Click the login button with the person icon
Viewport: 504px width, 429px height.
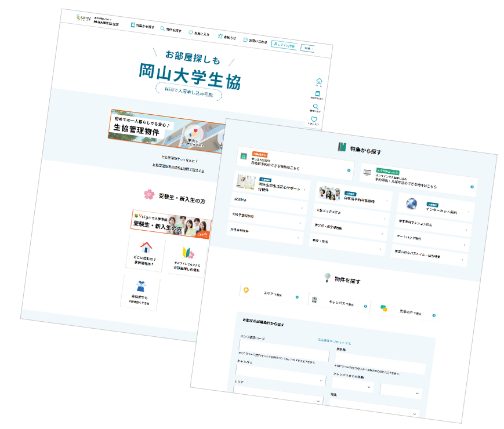click(x=284, y=45)
